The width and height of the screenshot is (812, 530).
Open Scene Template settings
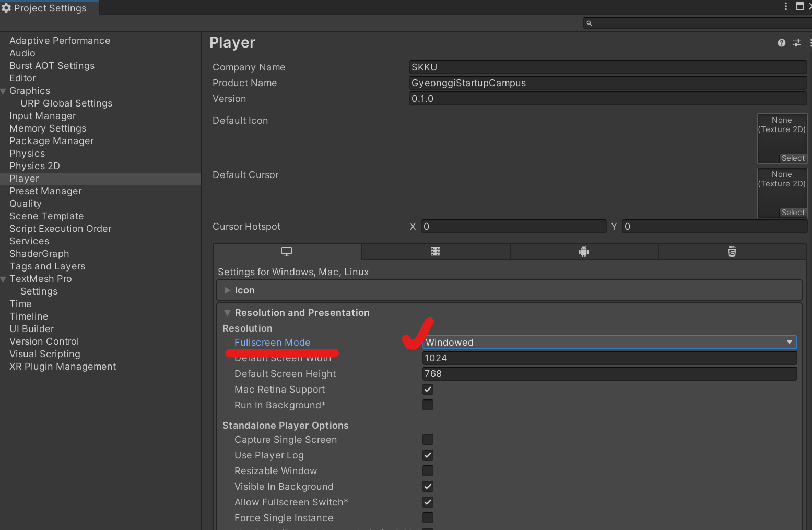pyautogui.click(x=46, y=216)
